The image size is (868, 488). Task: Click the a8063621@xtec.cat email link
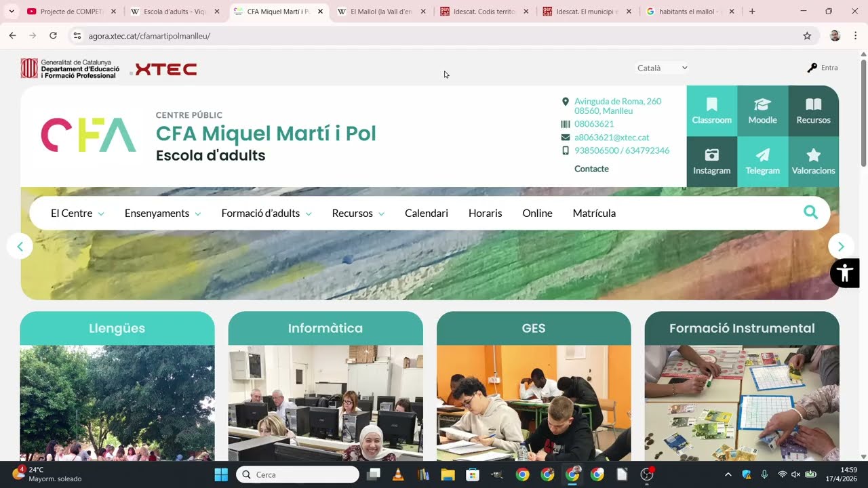[612, 138]
